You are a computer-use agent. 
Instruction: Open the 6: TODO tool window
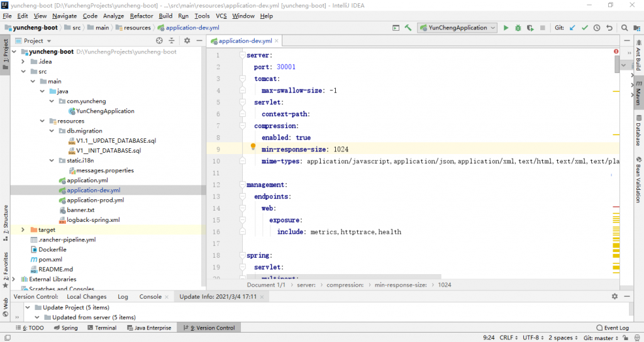[x=29, y=328]
